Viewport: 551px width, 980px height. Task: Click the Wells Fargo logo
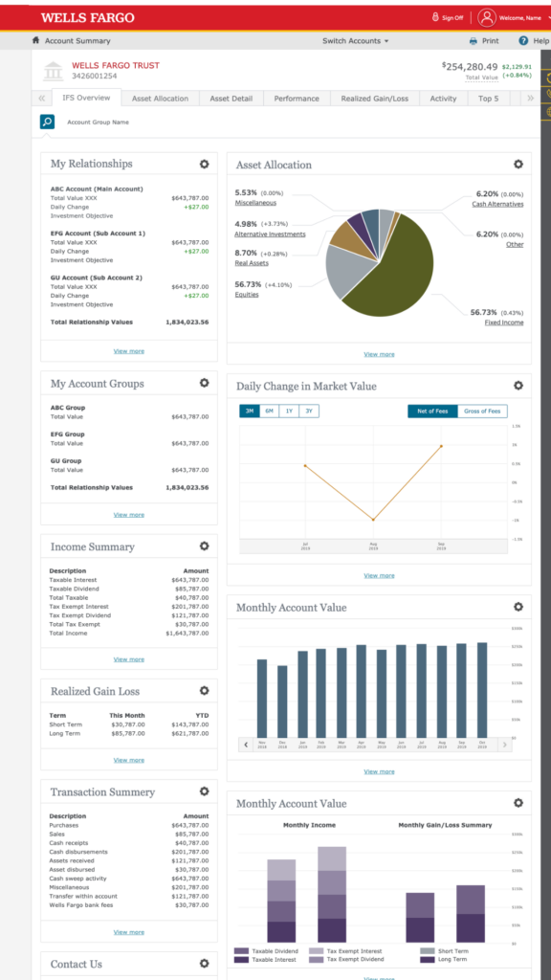87,17
